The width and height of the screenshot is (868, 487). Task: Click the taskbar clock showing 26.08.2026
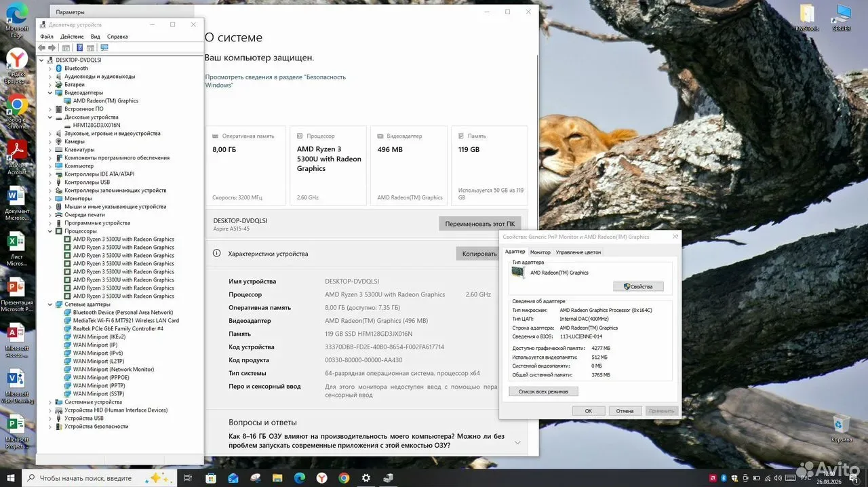(829, 478)
